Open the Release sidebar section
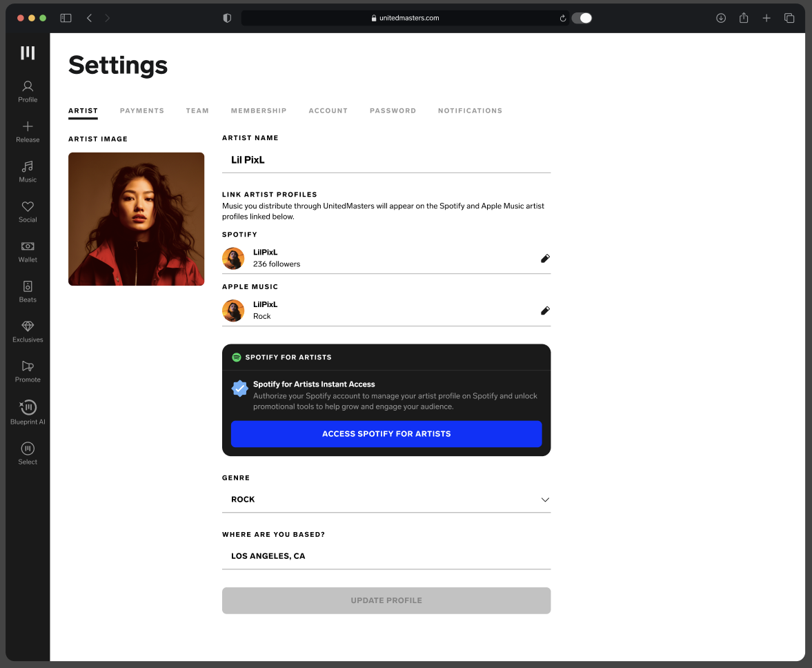Screen dimensions: 812x668 28,132
